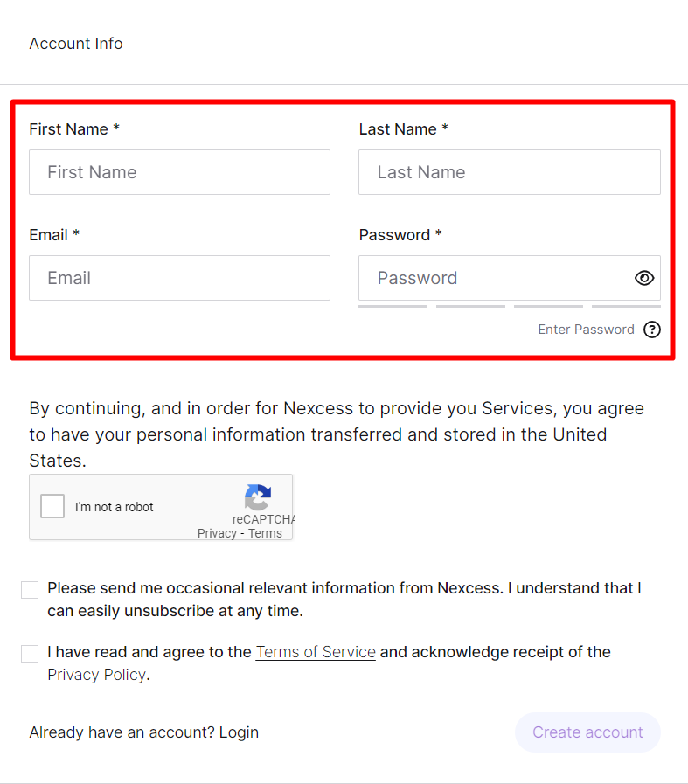The width and height of the screenshot is (688, 784).
Task: Click the reCAPTCHA Privacy link
Action: 216,533
